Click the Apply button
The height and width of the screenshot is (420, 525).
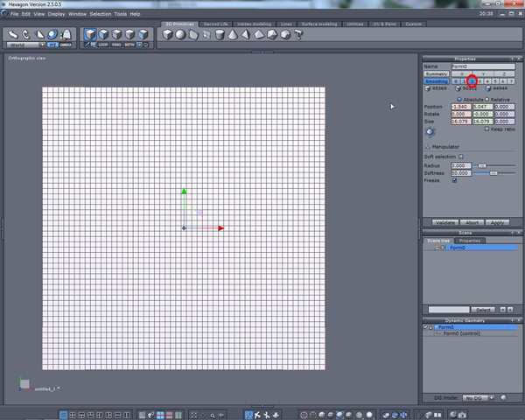point(497,222)
